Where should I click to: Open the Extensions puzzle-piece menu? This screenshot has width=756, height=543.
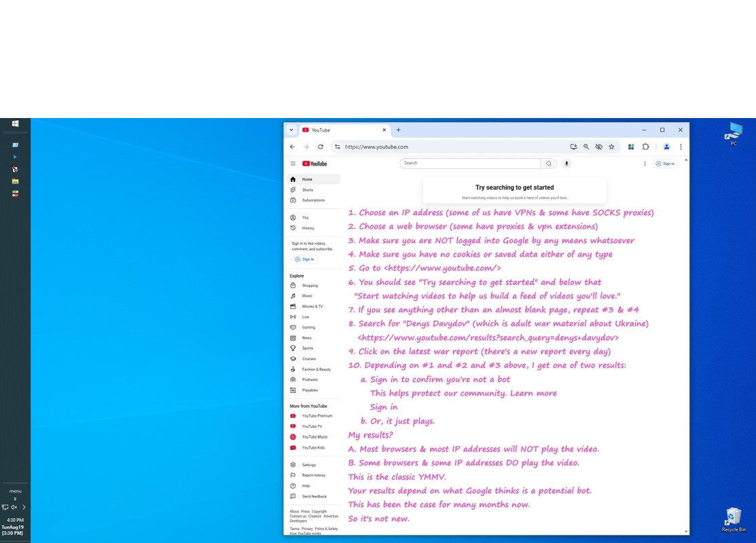645,147
